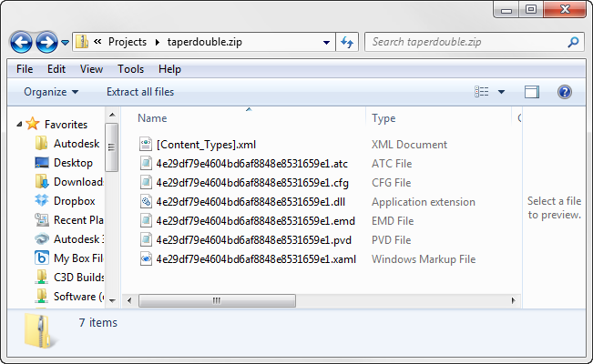Click the Back navigation arrow
Screen dimensions: 593x364
[22, 42]
